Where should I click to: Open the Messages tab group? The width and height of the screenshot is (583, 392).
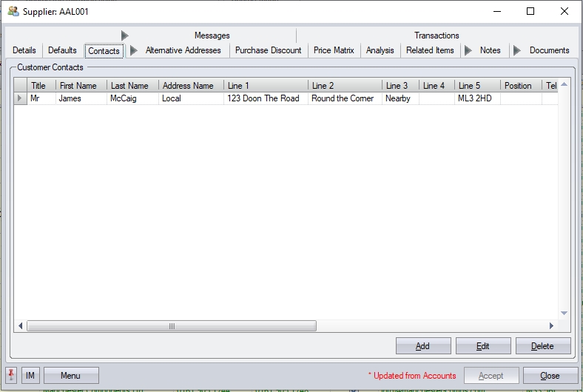[212, 36]
